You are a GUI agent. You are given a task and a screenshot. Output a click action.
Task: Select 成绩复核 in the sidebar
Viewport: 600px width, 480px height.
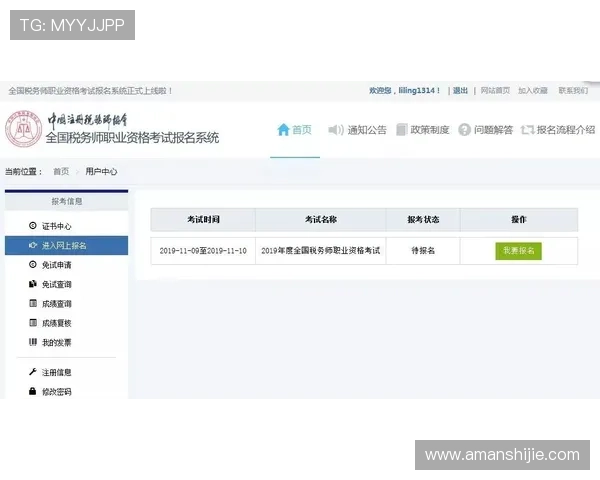(x=66, y=323)
